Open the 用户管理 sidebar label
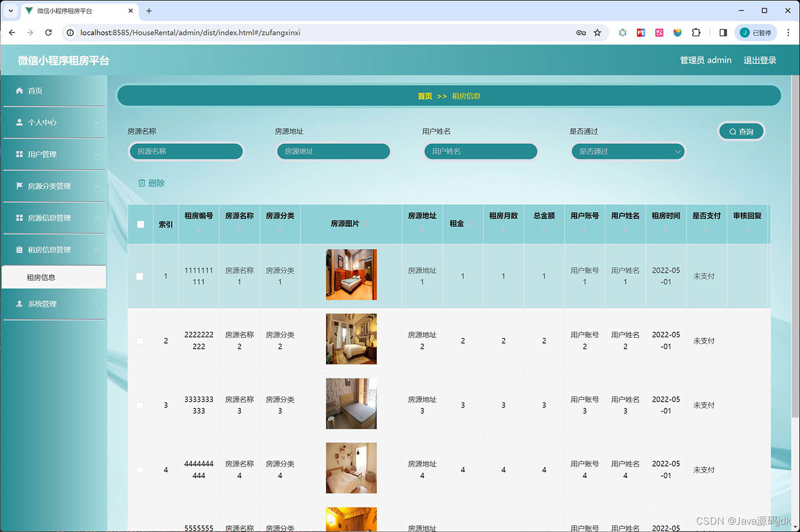The image size is (800, 532). pos(42,154)
